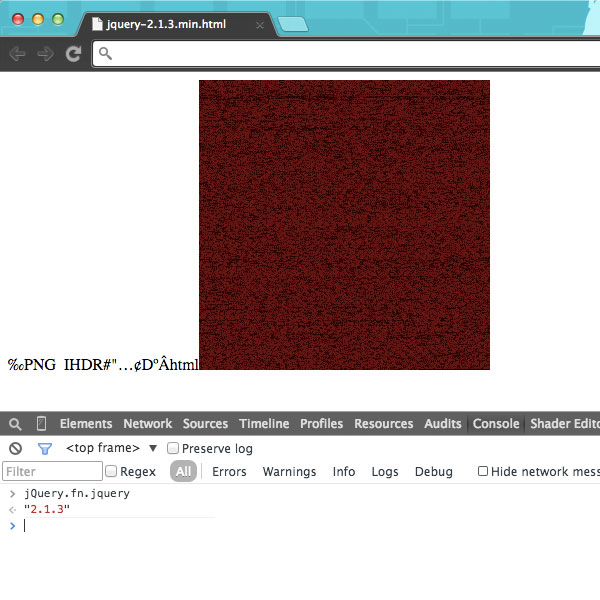Open the Elements panel tab
This screenshot has width=600, height=600.
(x=86, y=424)
